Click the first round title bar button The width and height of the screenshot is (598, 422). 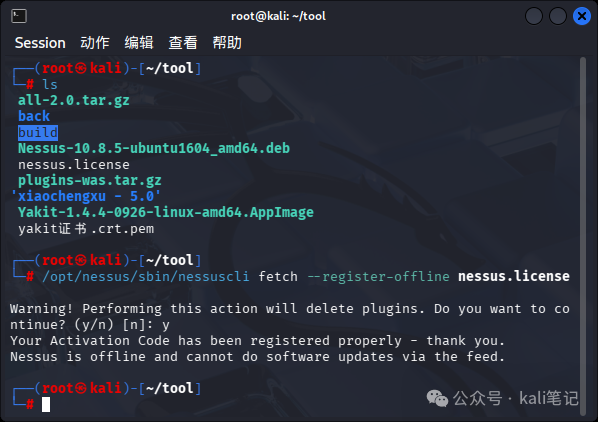tap(534, 16)
